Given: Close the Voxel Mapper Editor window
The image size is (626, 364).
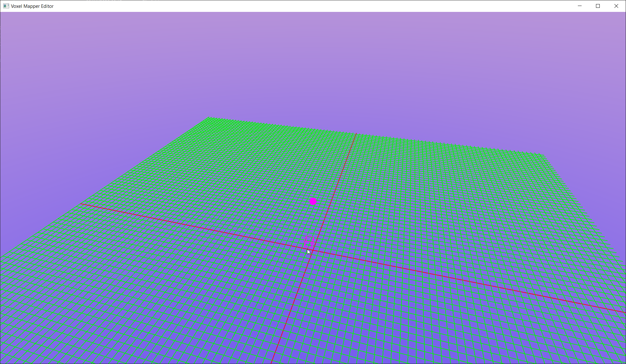Looking at the screenshot, I should [x=616, y=6].
